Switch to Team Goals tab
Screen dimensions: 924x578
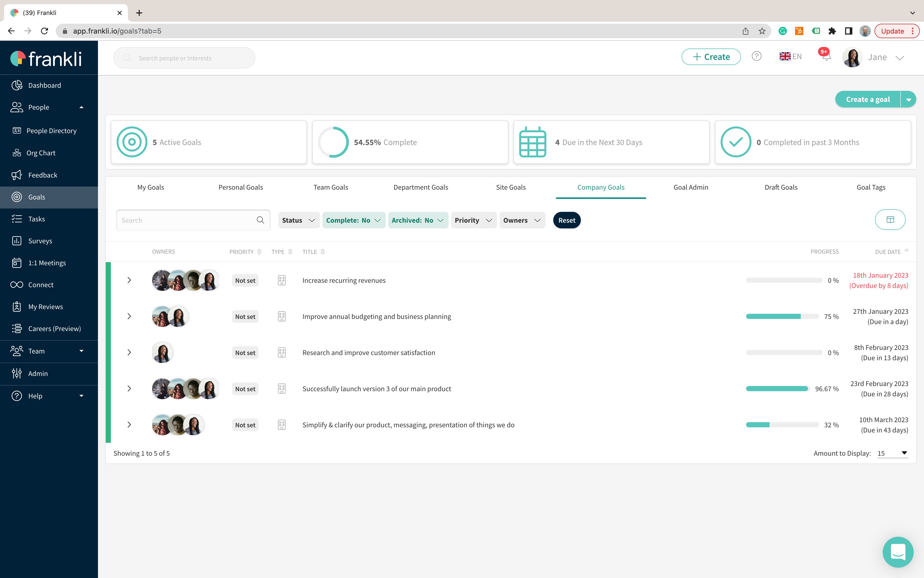[x=331, y=187]
